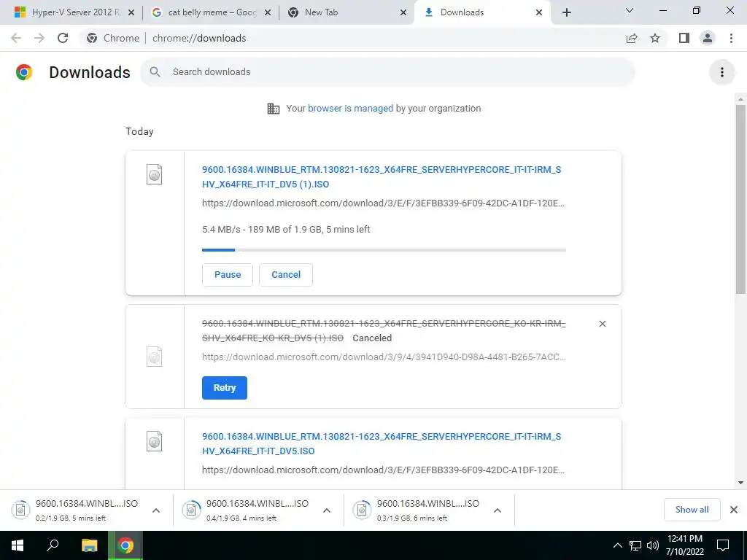Open the profile avatar menu
747x560 pixels.
point(708,38)
